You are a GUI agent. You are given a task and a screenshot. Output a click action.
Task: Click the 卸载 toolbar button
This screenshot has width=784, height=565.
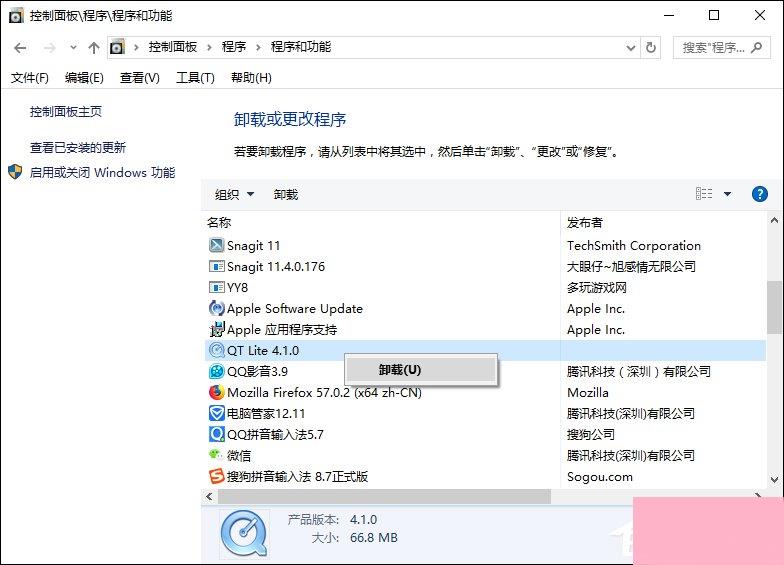tap(286, 194)
